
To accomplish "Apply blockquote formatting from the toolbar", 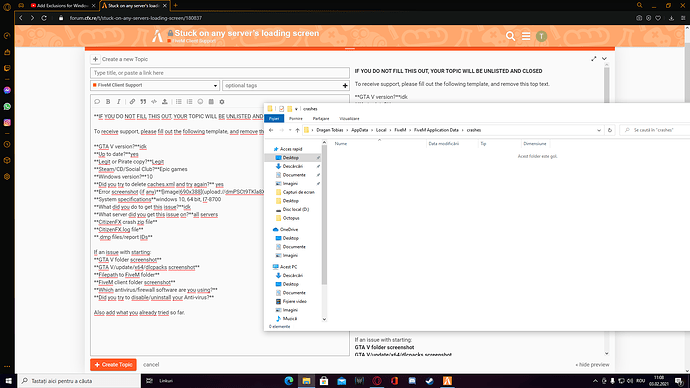I will coord(143,102).
